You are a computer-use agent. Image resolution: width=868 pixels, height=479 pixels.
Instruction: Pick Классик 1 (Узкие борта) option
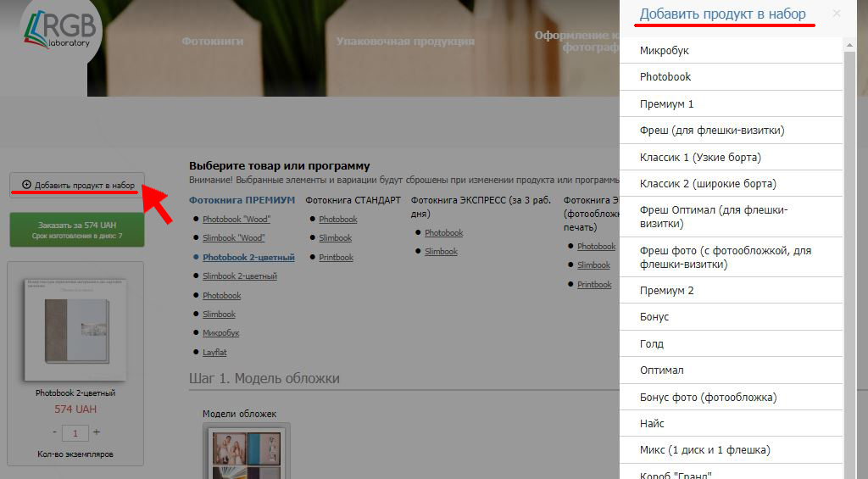700,158
